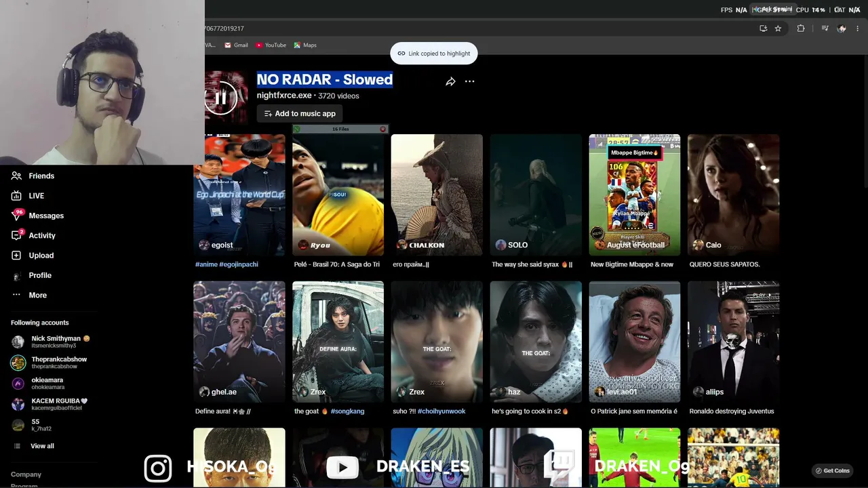The image size is (868, 488).
Task: Click the highlighted NO RADAR - Slowed title
Action: (325, 79)
